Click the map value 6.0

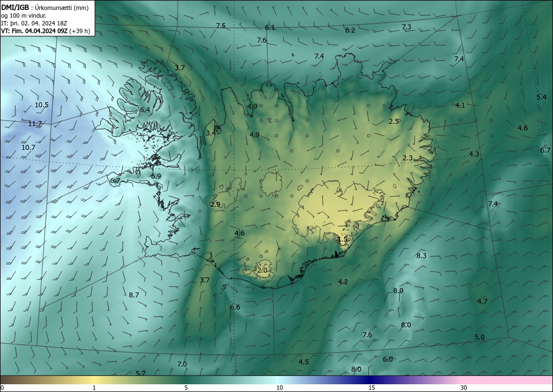pos(388,359)
